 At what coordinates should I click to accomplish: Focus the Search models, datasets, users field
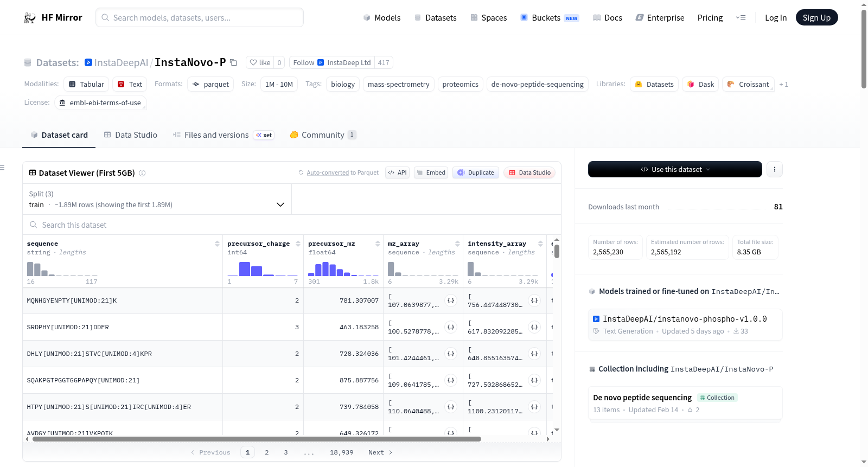pyautogui.click(x=200, y=17)
